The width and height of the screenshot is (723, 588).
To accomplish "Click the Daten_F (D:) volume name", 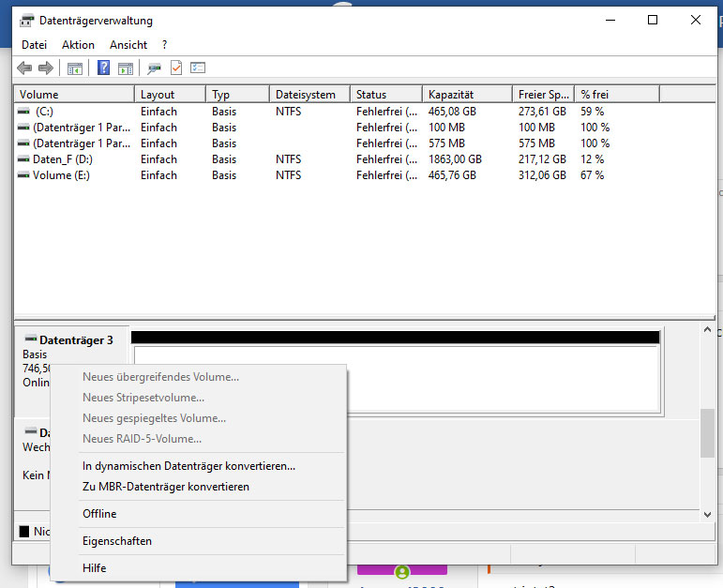I will pyautogui.click(x=63, y=159).
